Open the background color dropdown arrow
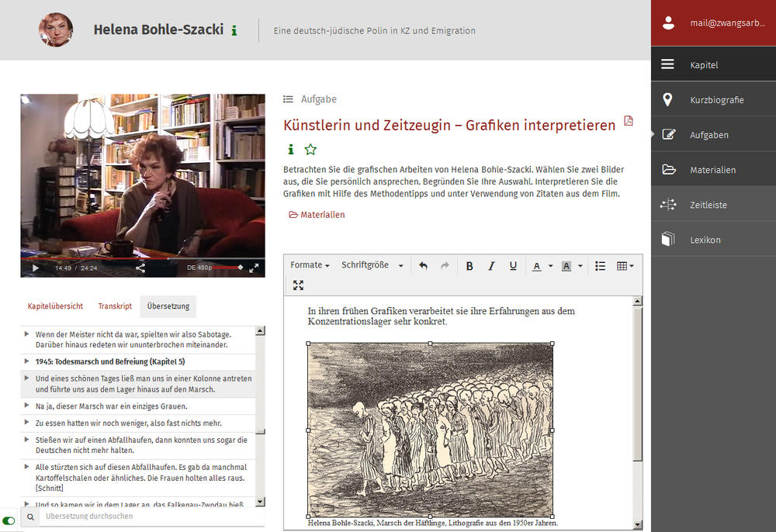This screenshot has height=532, width=776. [580, 266]
